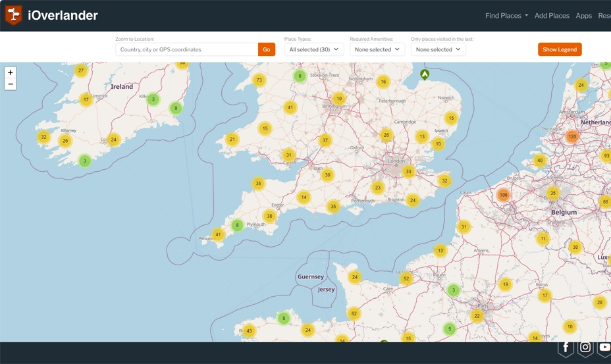Viewport: 611px width, 364px height.
Task: Open the 38 cluster near Plymouth
Action: (270, 216)
